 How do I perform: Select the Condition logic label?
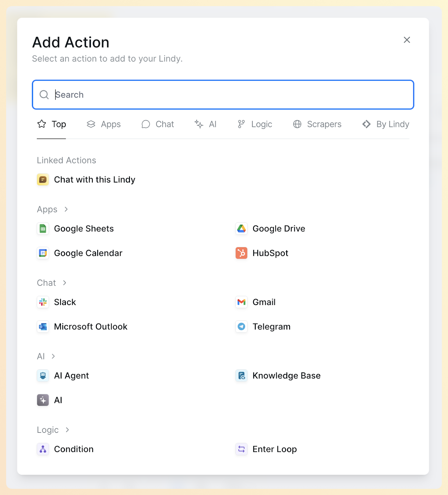[x=74, y=449]
